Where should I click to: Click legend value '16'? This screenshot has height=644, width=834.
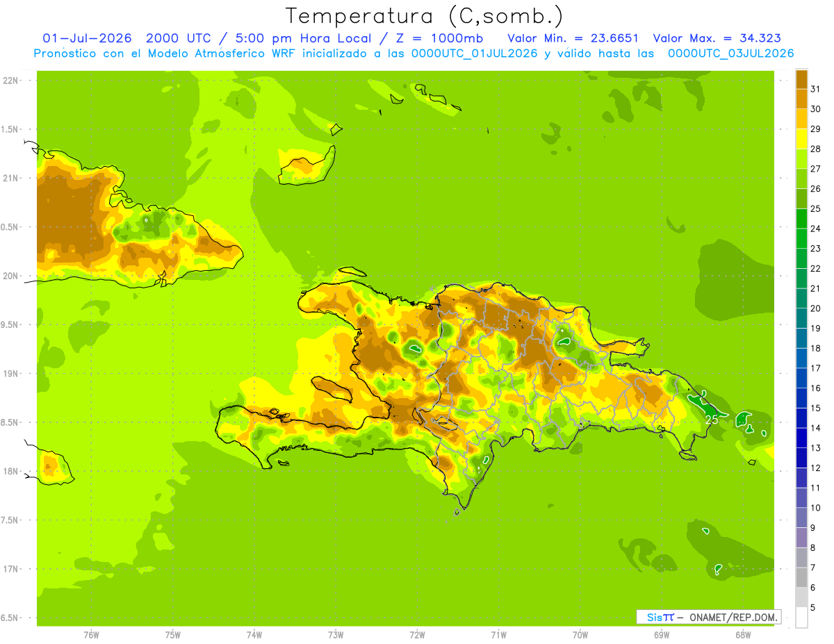click(x=815, y=388)
